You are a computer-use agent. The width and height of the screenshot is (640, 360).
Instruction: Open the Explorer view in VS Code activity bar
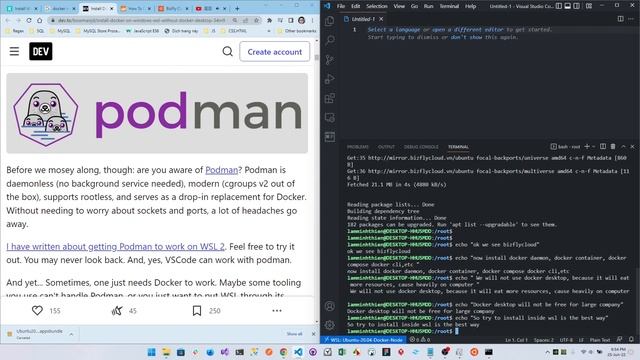[329, 21]
